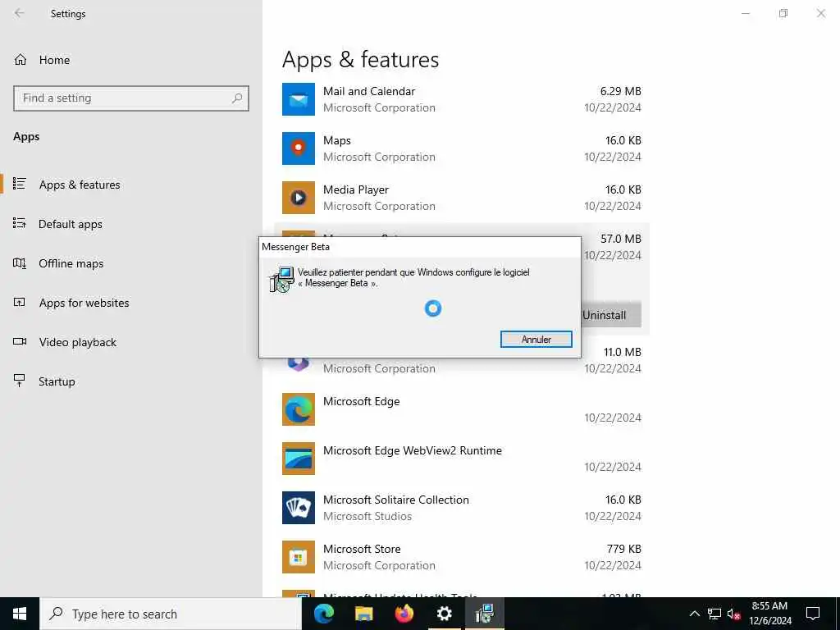Click the Apps & features sidebar icon
Image resolution: width=840 pixels, height=630 pixels.
click(x=20, y=184)
